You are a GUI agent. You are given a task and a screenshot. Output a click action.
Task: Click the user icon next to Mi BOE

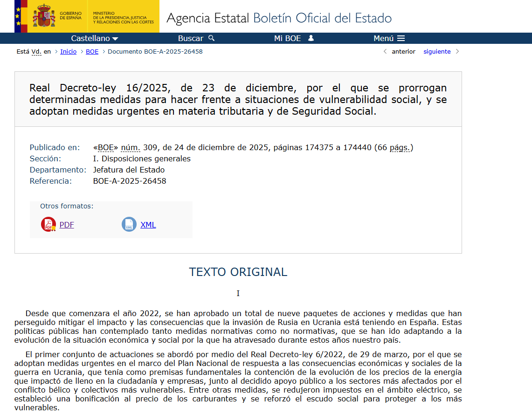(x=311, y=38)
